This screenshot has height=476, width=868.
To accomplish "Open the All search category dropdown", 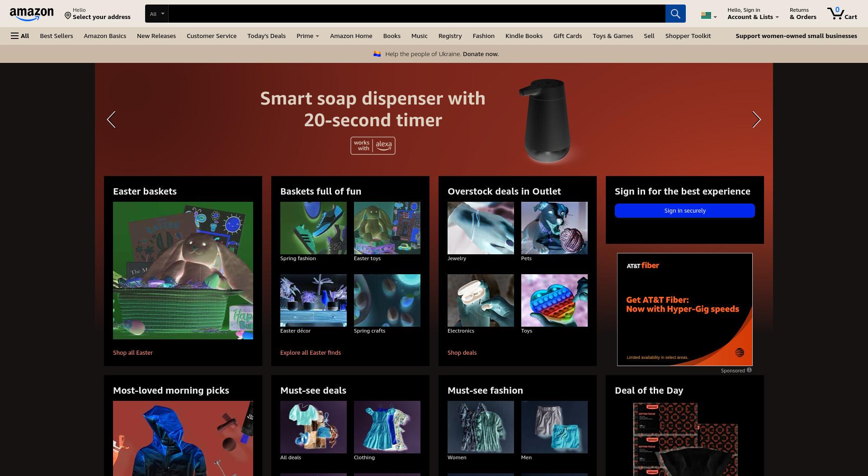I will [x=157, y=14].
